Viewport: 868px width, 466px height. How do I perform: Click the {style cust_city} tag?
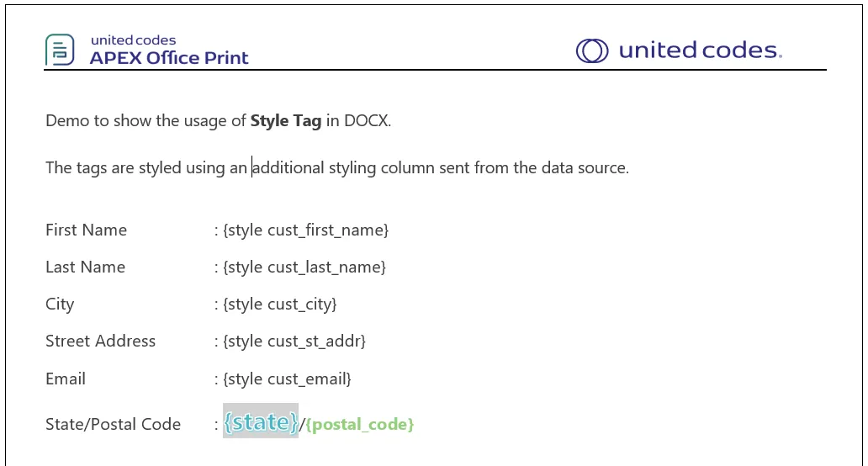(279, 304)
